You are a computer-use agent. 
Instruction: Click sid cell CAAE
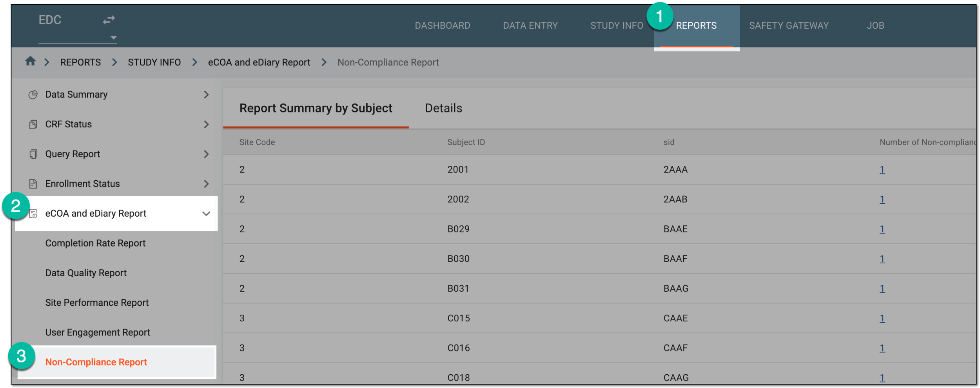point(675,319)
